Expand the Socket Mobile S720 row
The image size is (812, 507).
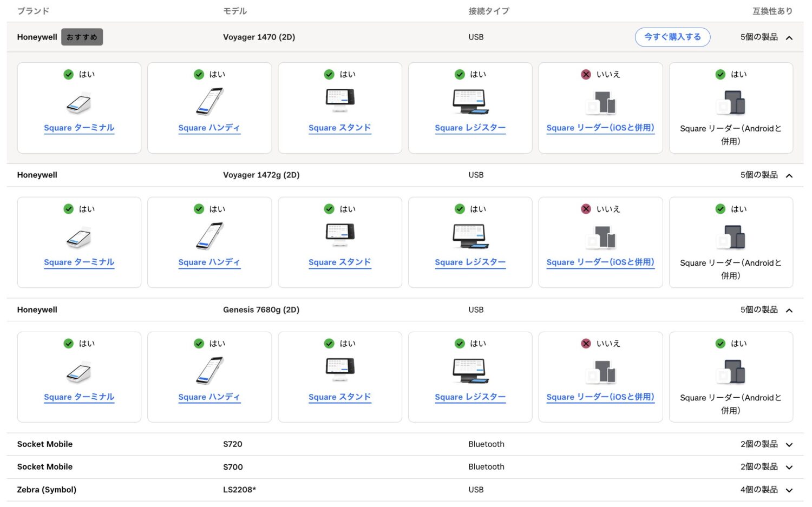(x=789, y=445)
